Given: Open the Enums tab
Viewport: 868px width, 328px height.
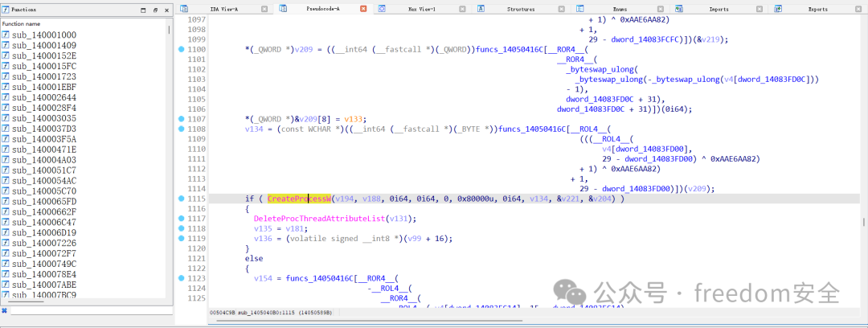Looking at the screenshot, I should pyautogui.click(x=620, y=9).
